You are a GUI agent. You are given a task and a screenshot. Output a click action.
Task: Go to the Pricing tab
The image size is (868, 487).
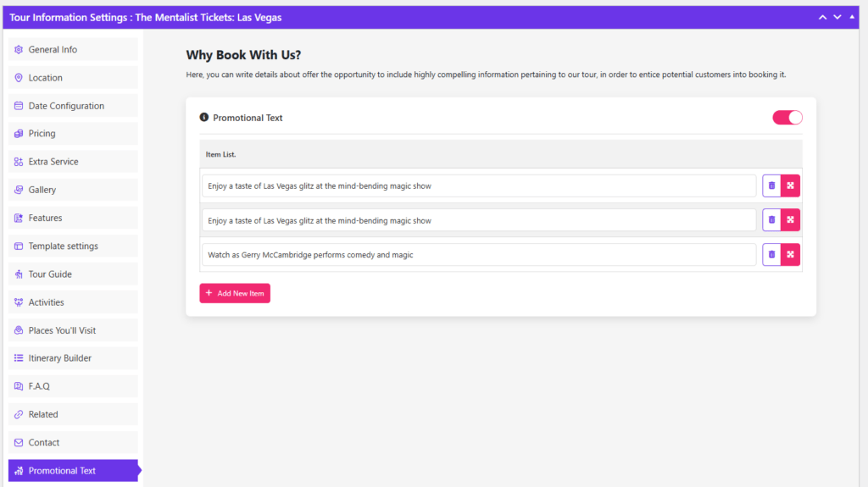(73, 133)
